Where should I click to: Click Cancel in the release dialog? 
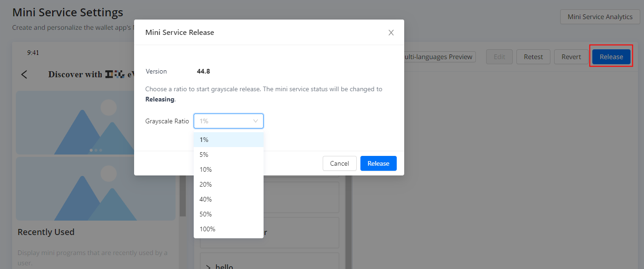(339, 163)
